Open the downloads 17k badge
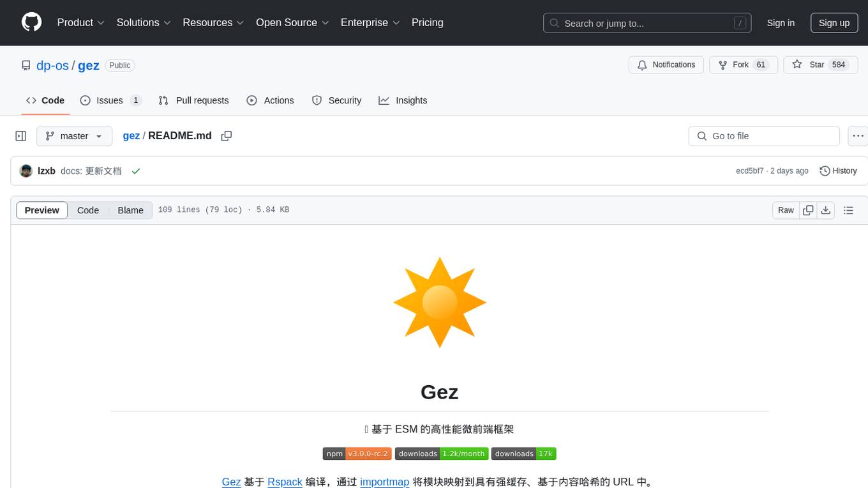The width and height of the screenshot is (868, 488). (x=523, y=454)
